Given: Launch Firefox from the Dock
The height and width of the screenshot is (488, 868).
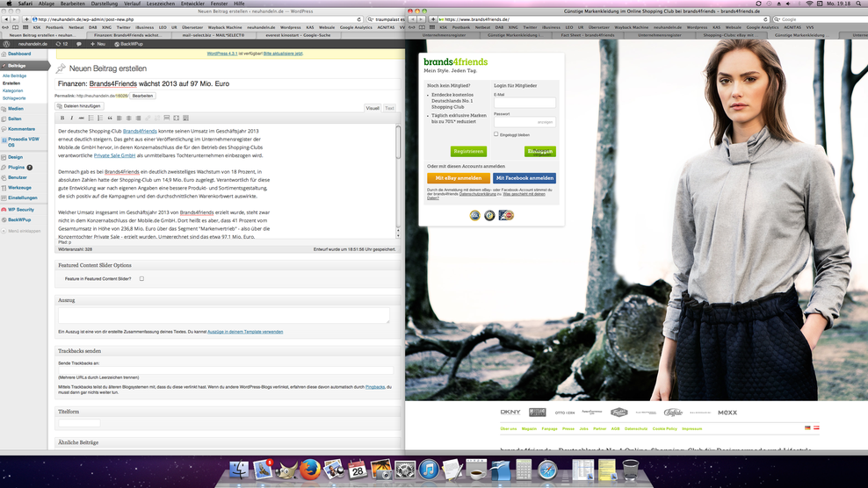Looking at the screenshot, I should click(310, 470).
